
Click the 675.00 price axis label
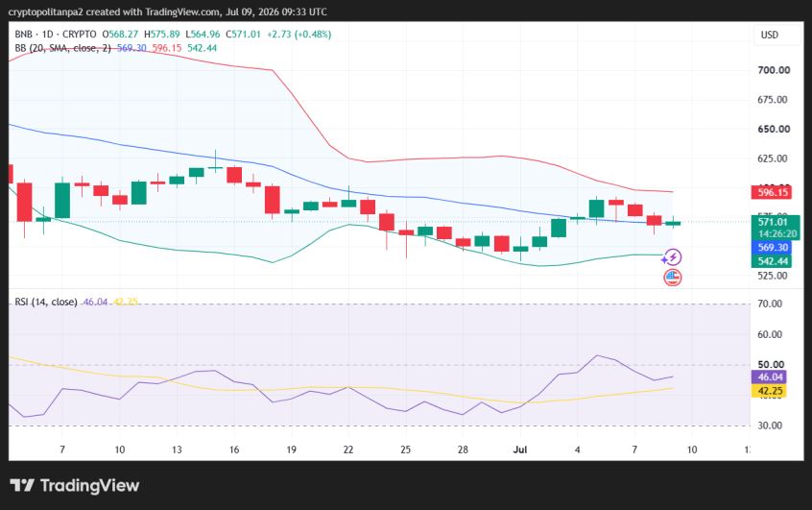point(773,100)
